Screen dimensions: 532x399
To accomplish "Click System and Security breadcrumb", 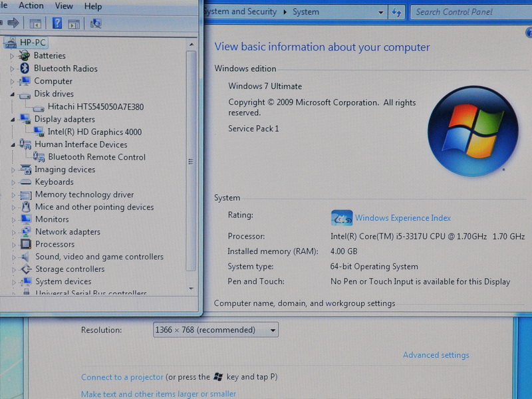I will pyautogui.click(x=240, y=11).
